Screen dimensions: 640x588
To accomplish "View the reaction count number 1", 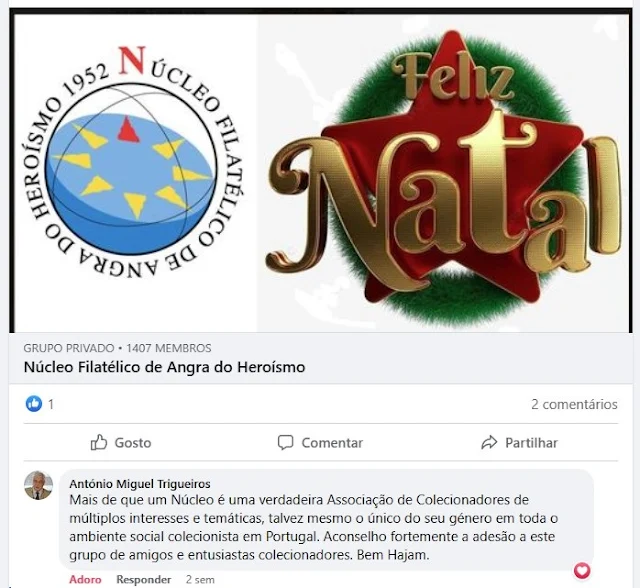I will click(51, 404).
